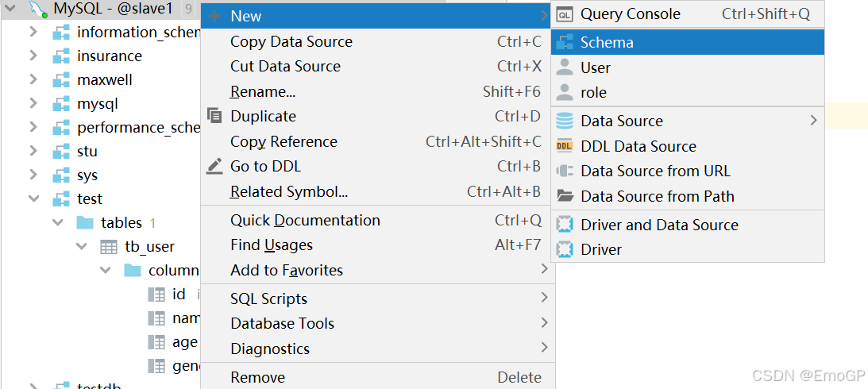
Task: Click the Go to DDL pencil icon
Action: (x=214, y=166)
